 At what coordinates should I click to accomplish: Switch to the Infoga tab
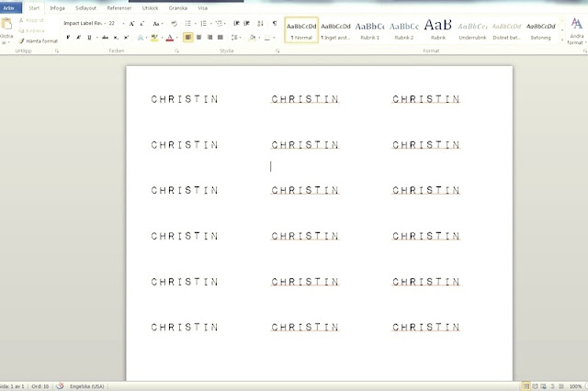(x=57, y=8)
